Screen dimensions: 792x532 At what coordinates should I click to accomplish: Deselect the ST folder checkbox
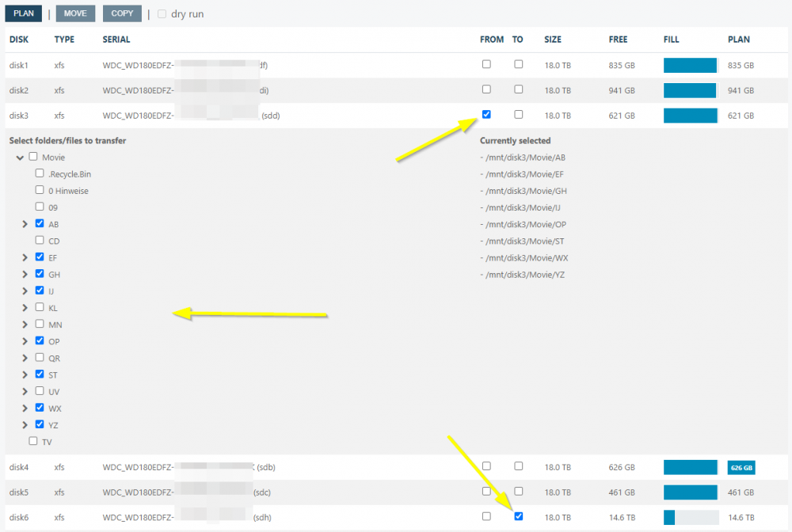pyautogui.click(x=40, y=374)
